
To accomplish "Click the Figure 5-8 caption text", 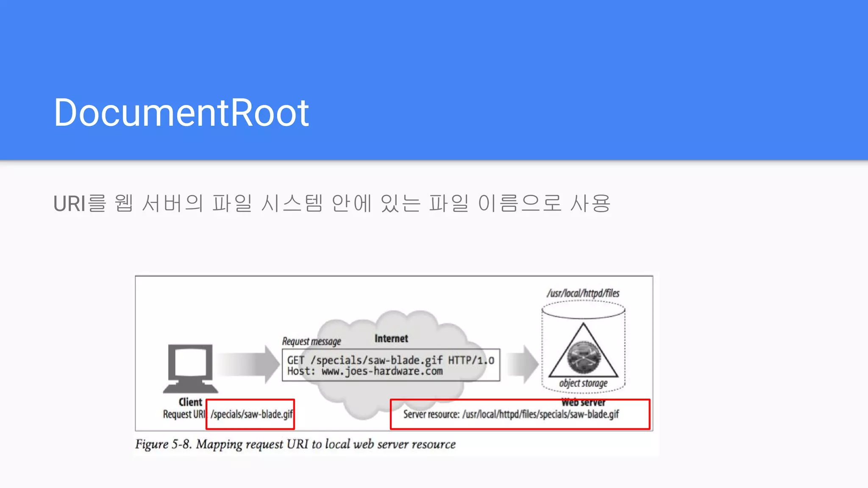I will [295, 444].
